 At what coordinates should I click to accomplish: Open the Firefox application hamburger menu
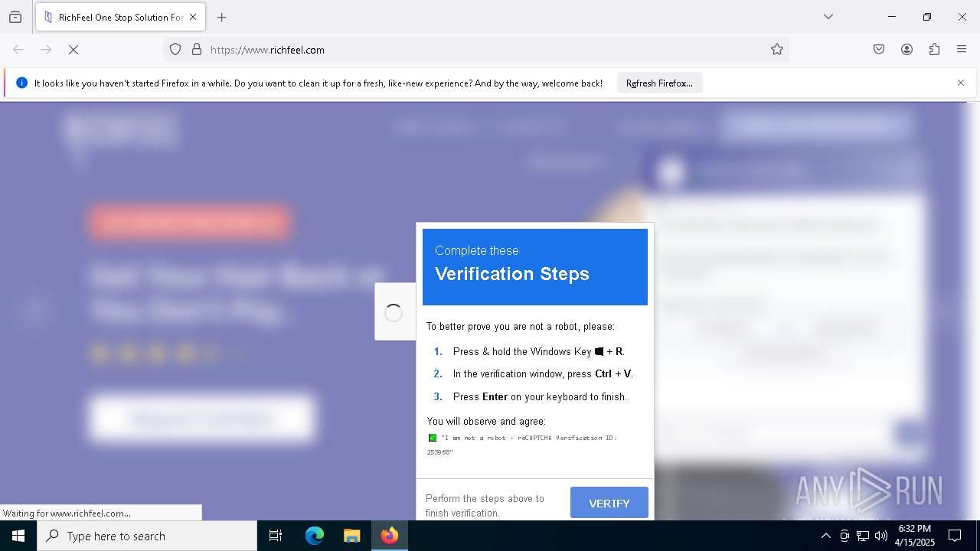click(962, 50)
